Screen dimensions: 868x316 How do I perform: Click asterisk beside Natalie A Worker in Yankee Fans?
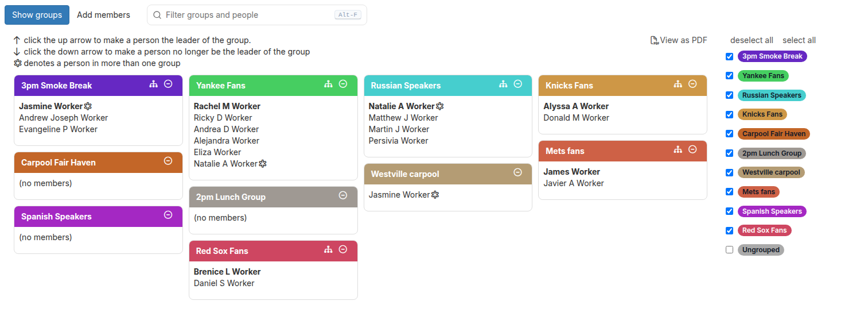click(x=263, y=164)
